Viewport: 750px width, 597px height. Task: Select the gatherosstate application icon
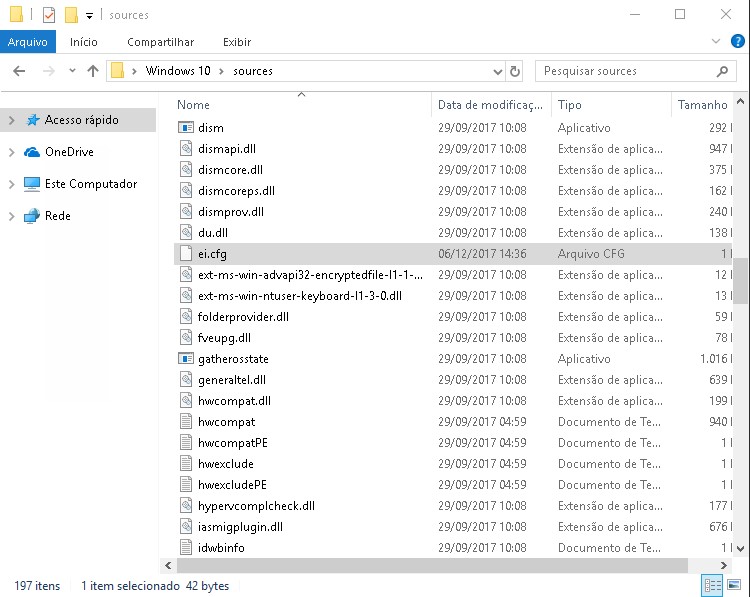[186, 359]
